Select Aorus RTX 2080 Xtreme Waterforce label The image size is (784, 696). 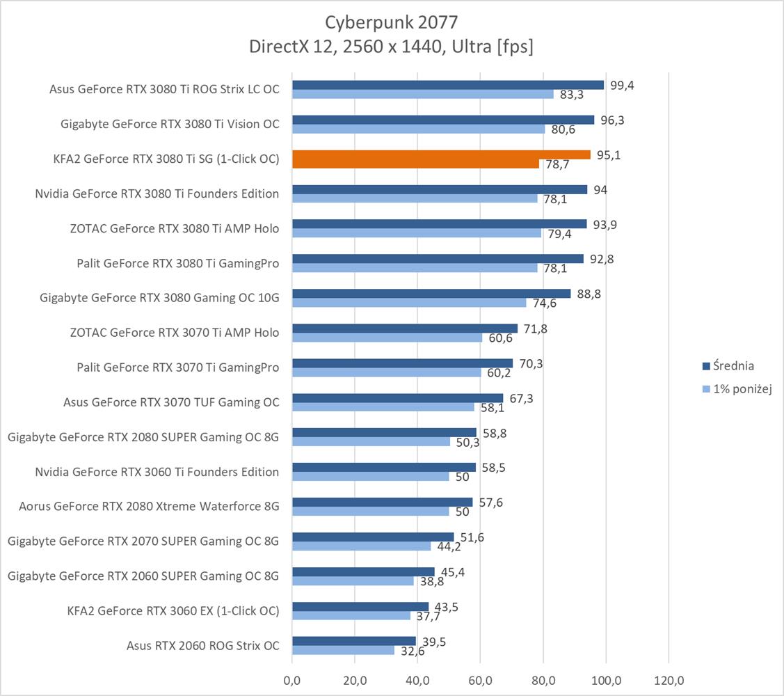(x=149, y=507)
